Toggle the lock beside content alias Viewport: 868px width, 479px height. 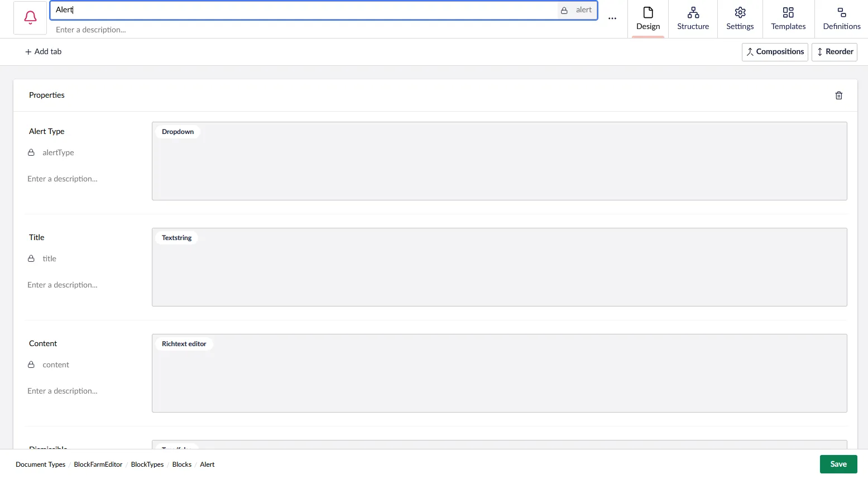[x=31, y=365]
